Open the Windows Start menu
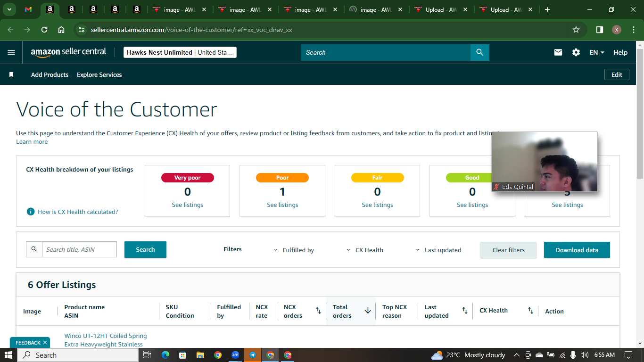This screenshot has width=644, height=362. pos(8,355)
